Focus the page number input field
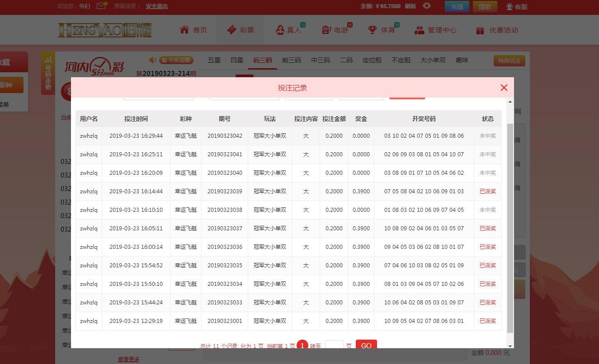Image resolution: width=599 pixels, height=364 pixels. pyautogui.click(x=335, y=345)
